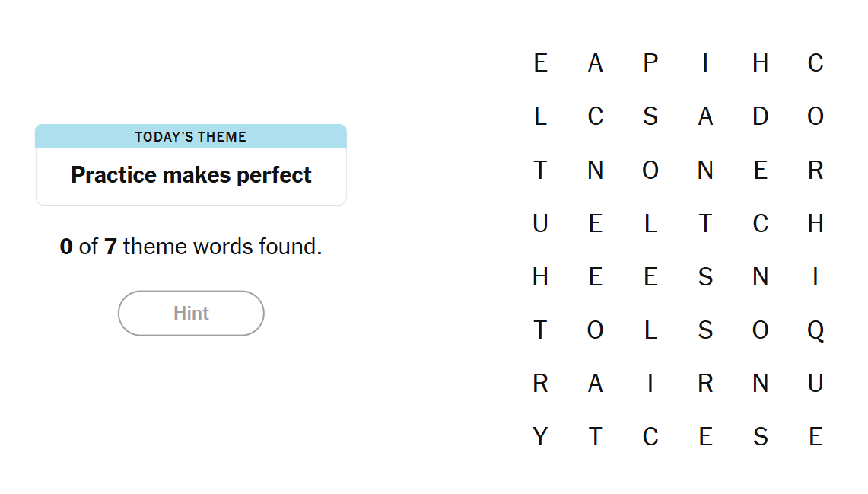
Task: Click the Hint button
Action: pos(191,313)
